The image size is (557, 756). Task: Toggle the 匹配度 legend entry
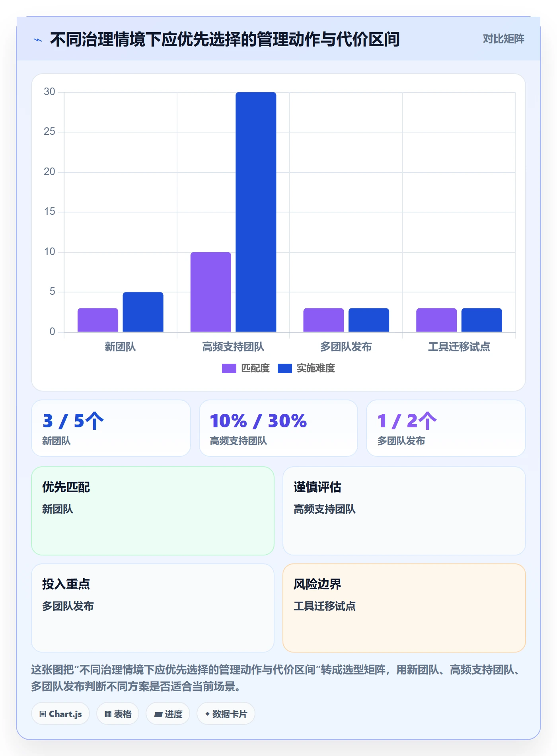tap(245, 368)
